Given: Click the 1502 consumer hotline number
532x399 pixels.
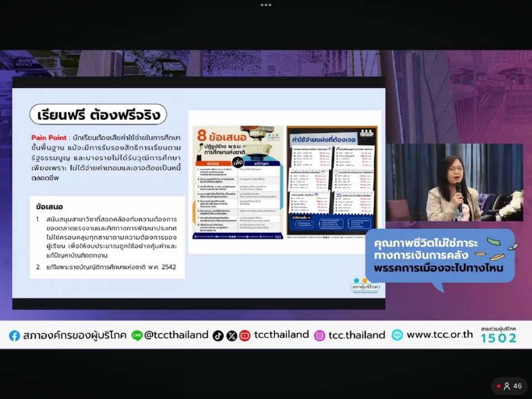Looking at the screenshot, I should 498,338.
